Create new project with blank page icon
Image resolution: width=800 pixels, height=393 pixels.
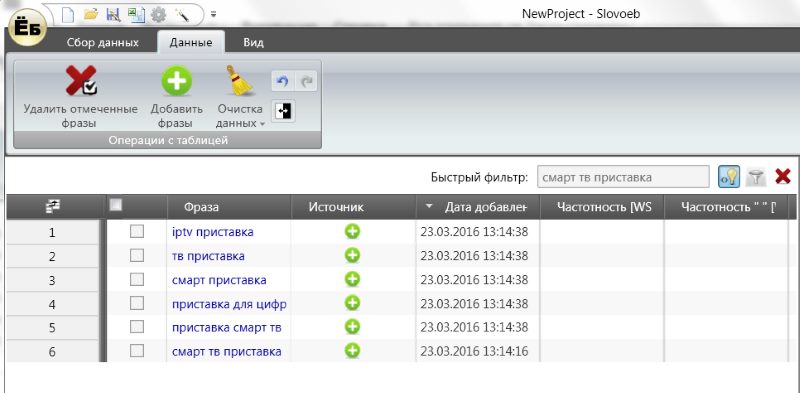[68, 15]
